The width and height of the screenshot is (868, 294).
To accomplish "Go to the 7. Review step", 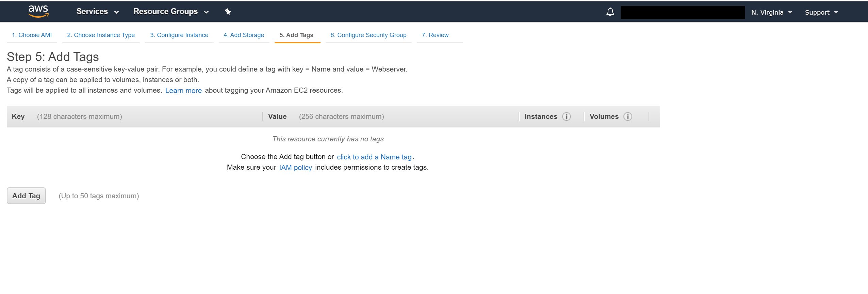I will (435, 35).
